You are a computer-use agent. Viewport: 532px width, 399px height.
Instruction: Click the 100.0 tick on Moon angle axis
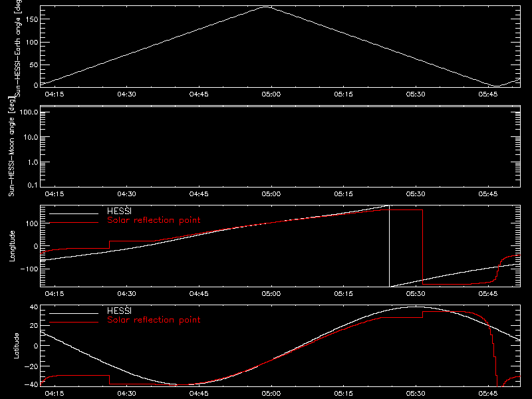pyautogui.click(x=29, y=112)
